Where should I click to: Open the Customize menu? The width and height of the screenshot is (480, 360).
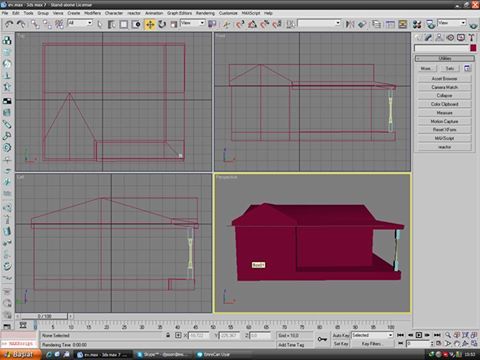tap(228, 13)
